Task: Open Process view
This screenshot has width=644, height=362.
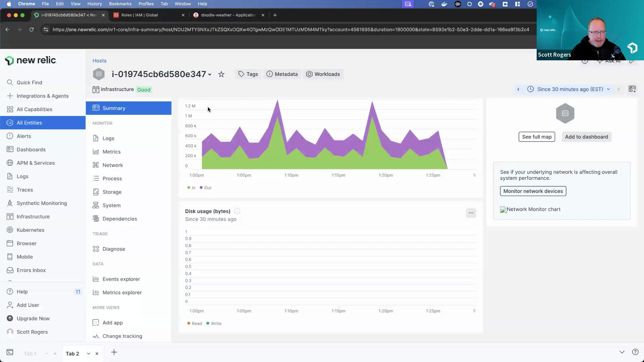Action: pyautogui.click(x=112, y=179)
